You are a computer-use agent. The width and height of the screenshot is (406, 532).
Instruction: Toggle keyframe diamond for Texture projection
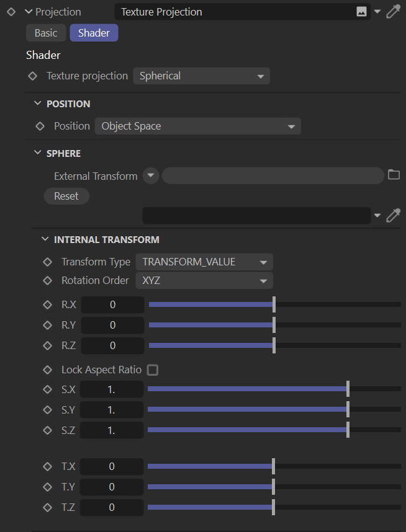34,76
